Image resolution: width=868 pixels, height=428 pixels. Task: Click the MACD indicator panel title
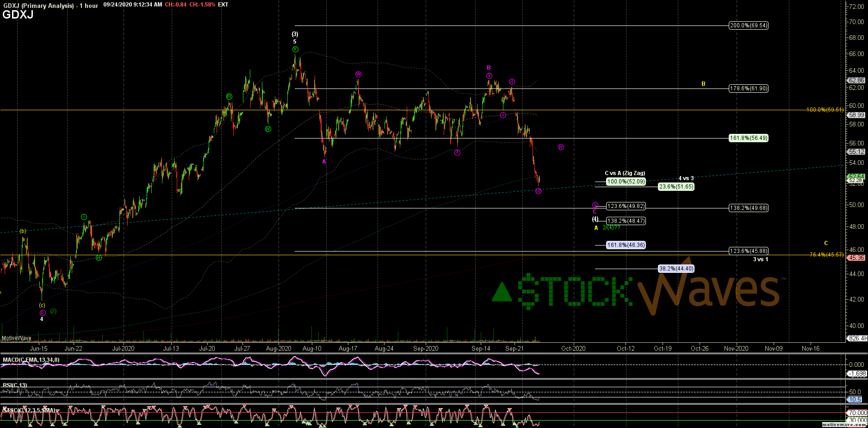(x=31, y=360)
